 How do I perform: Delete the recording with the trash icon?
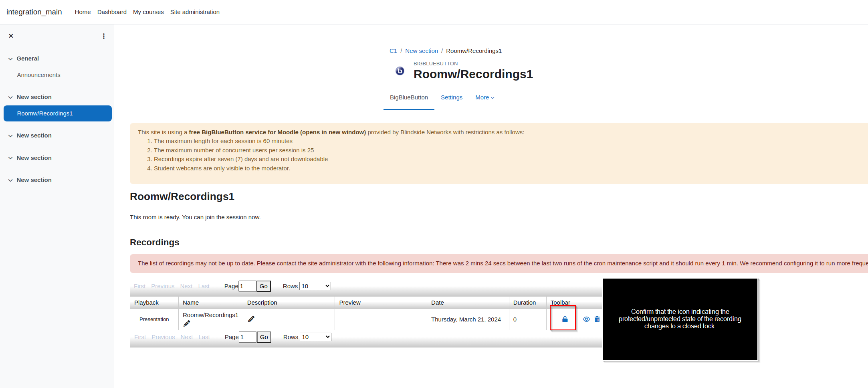[x=597, y=319]
